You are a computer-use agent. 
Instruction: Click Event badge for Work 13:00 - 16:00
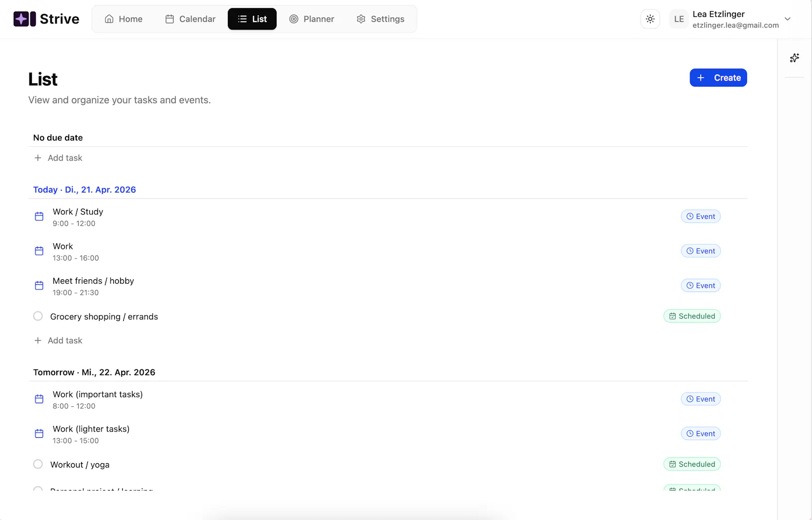(x=700, y=251)
